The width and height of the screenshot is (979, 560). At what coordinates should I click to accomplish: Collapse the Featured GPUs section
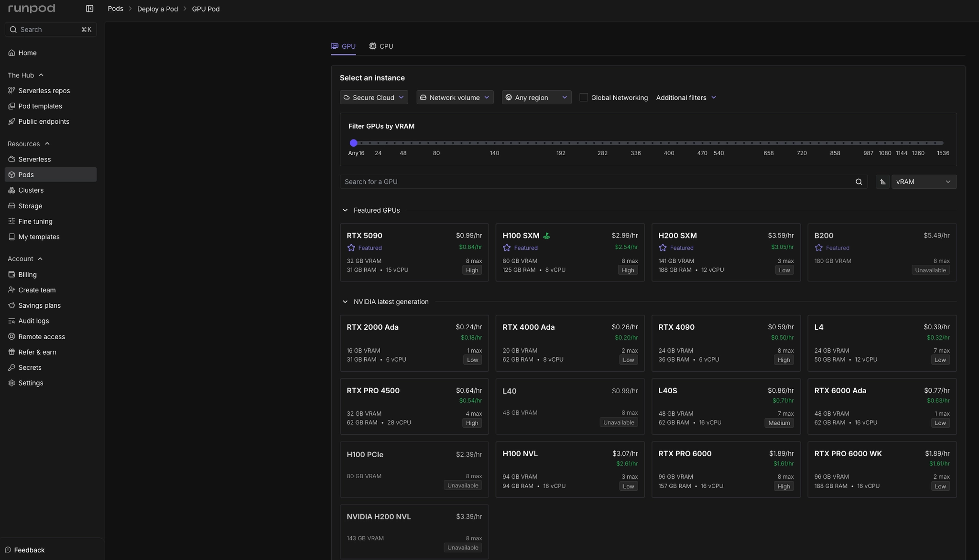click(x=345, y=210)
